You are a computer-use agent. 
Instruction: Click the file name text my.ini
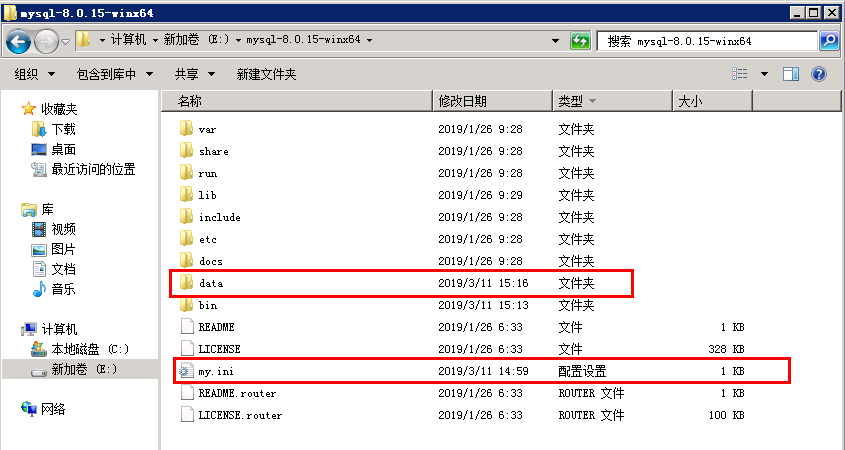(216, 371)
